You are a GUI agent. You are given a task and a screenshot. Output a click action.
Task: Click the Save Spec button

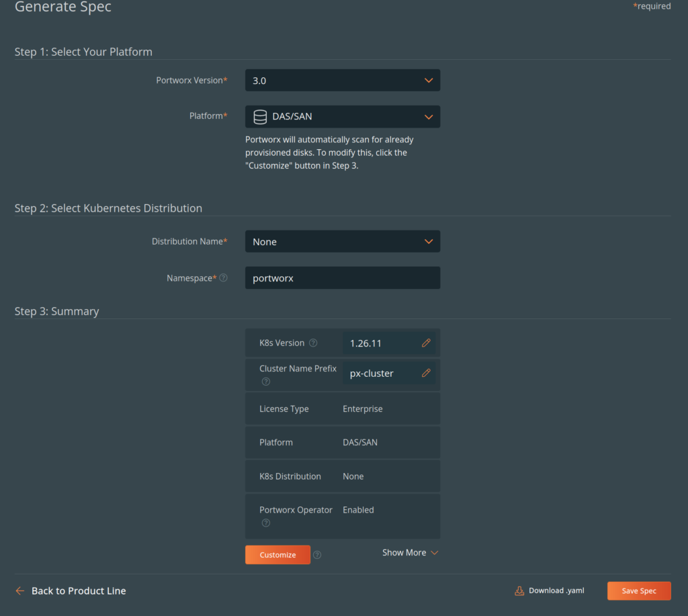[x=638, y=590]
